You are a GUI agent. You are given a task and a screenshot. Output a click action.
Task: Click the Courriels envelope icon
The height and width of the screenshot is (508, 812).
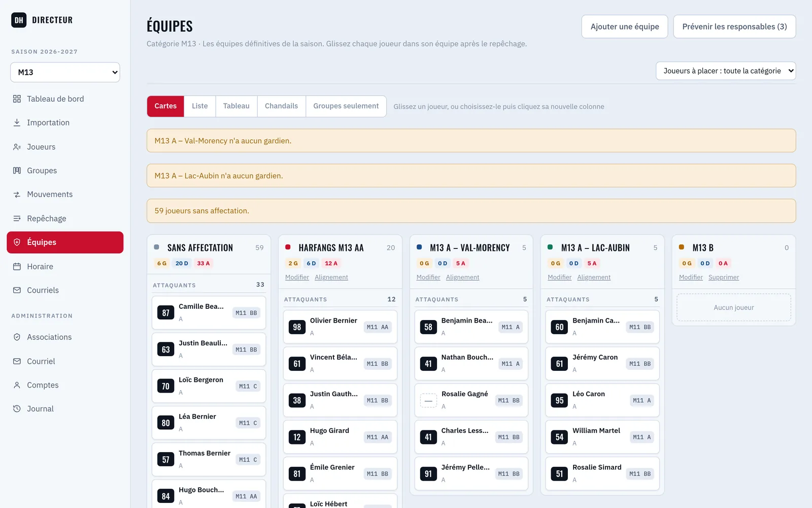[17, 290]
